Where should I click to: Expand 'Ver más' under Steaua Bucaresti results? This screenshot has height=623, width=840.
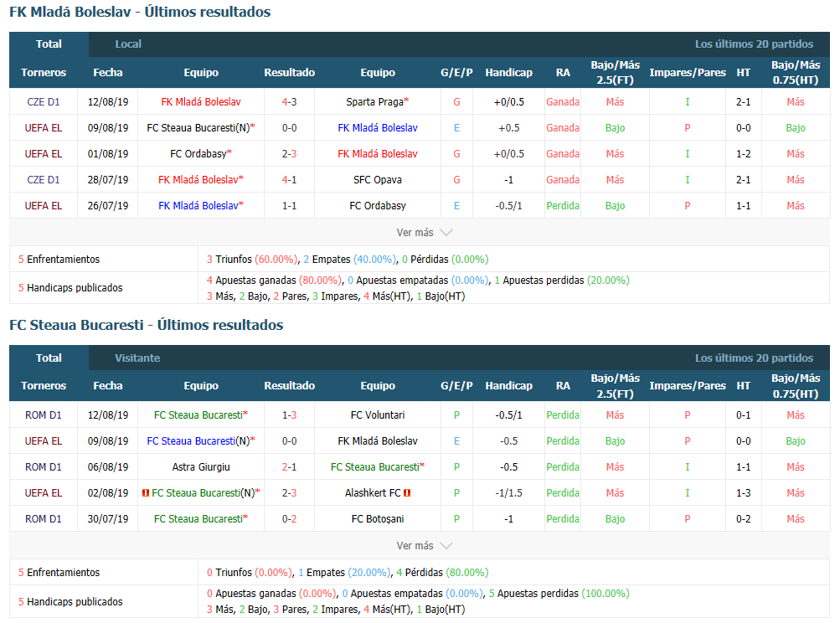pyautogui.click(x=425, y=545)
